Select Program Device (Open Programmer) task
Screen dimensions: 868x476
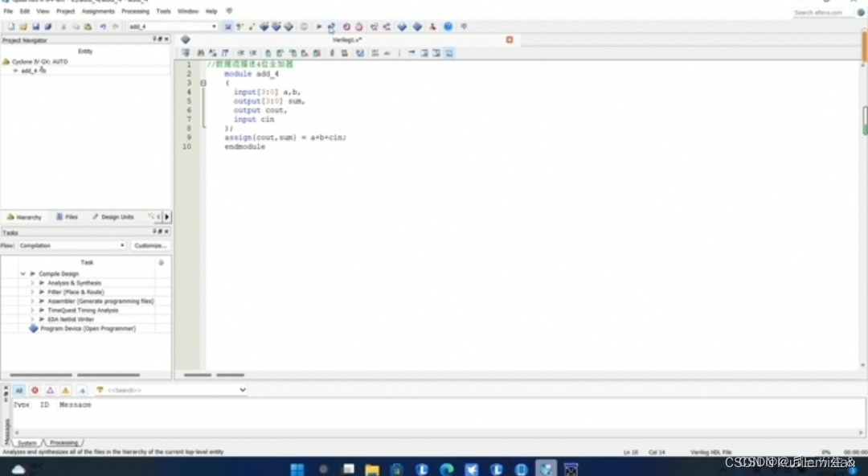tap(88, 329)
